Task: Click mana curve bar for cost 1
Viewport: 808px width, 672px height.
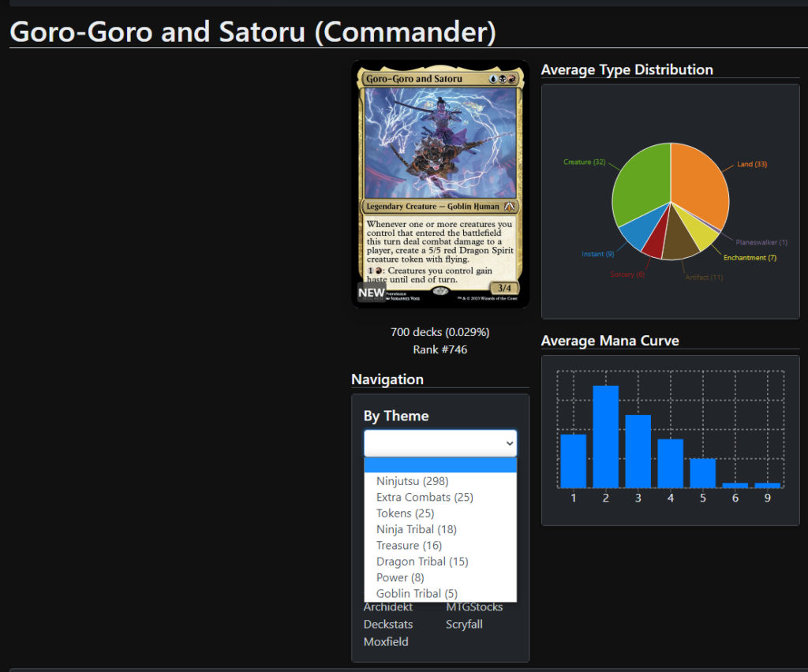Action: tap(573, 461)
